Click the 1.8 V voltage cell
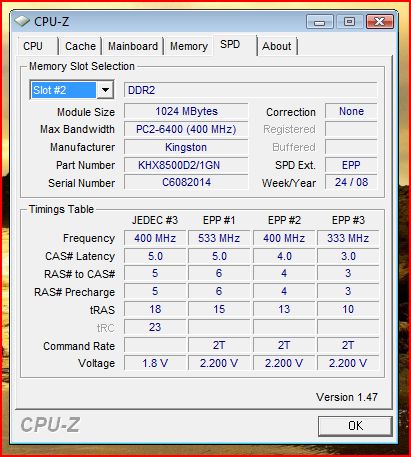 [x=155, y=363]
